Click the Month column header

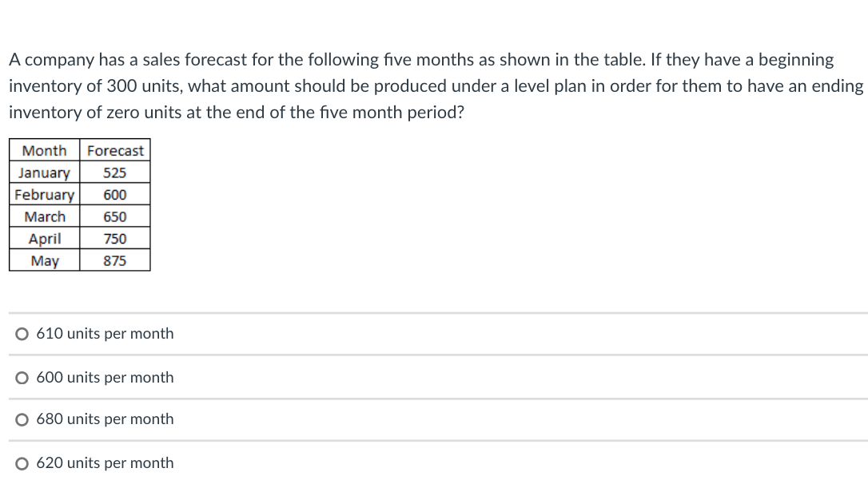pos(45,151)
